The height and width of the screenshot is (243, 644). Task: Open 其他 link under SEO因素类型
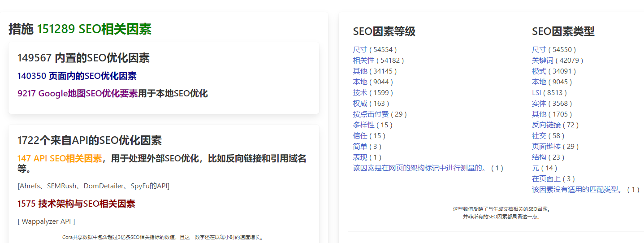pos(539,114)
